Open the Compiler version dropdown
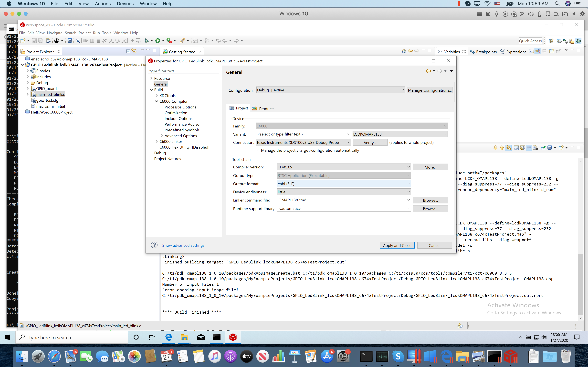This screenshot has height=367, width=588. point(408,167)
